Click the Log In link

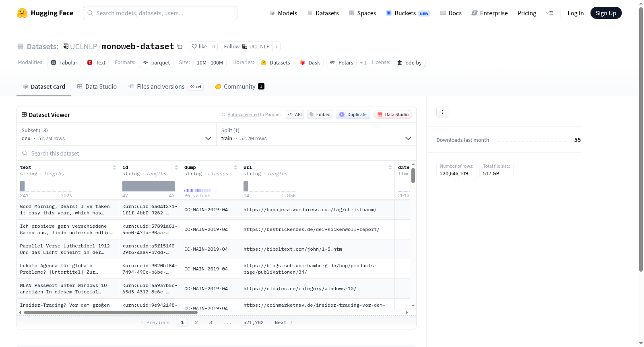pyautogui.click(x=576, y=13)
